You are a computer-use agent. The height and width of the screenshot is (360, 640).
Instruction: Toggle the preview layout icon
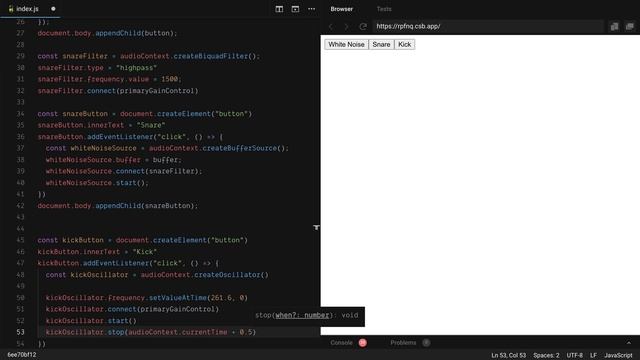click(295, 9)
